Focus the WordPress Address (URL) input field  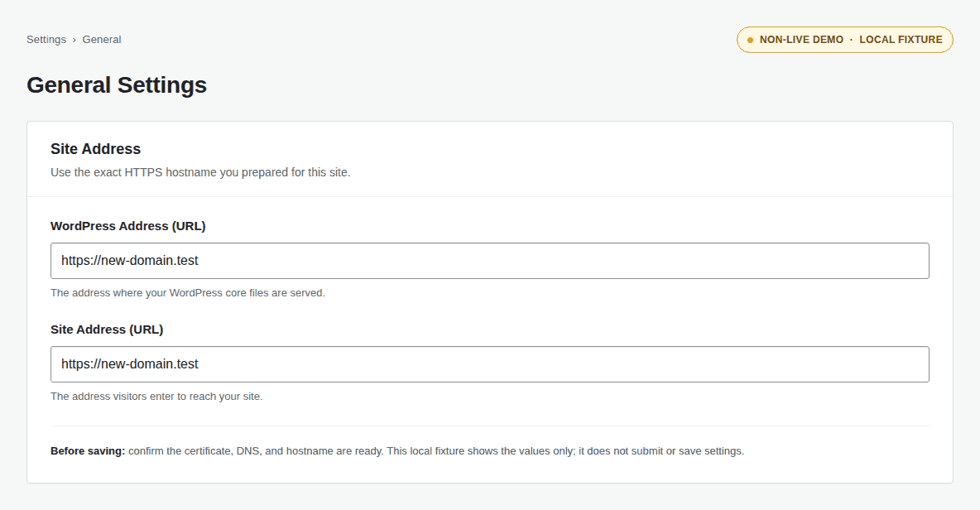489,261
